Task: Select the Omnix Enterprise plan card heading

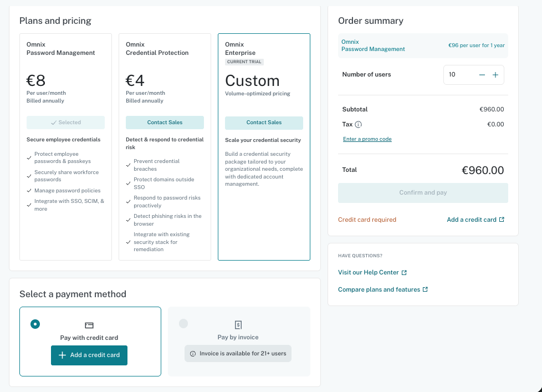Action: click(240, 49)
